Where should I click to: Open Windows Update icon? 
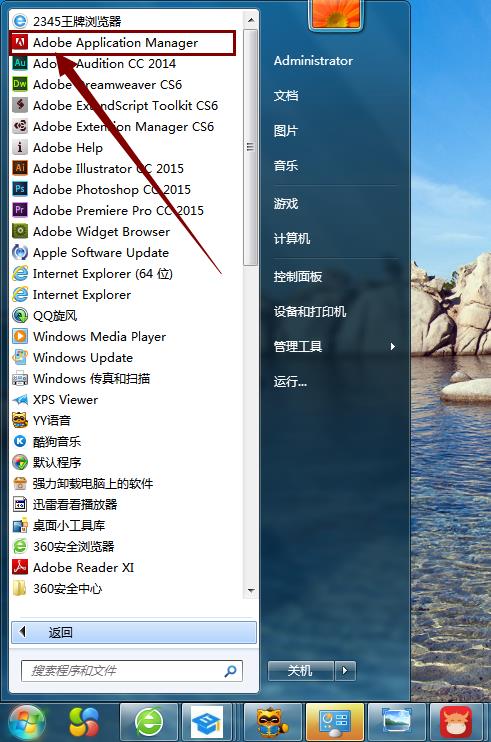click(20, 357)
